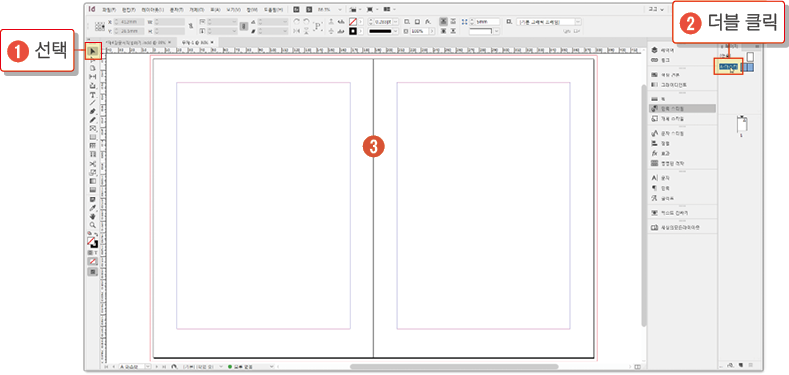Go to the next page arrow in status bar
This screenshot has width=789, height=375.
(156, 366)
